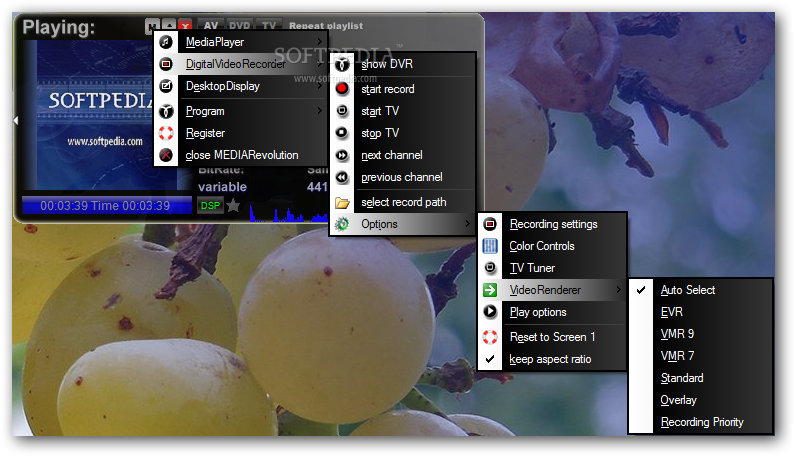Click the stop TV icon
This screenshot has width=795, height=456.
point(342,133)
